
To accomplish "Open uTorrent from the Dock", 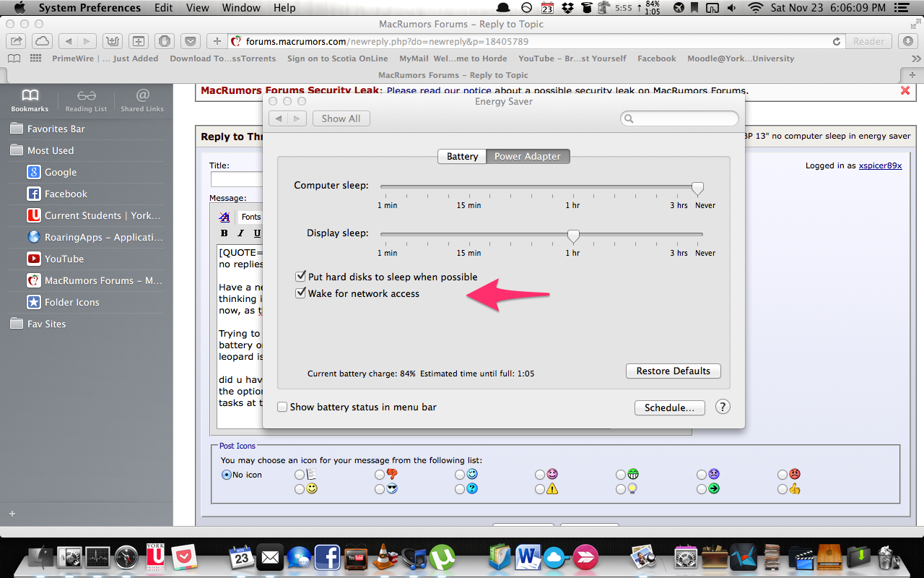I will (x=441, y=558).
